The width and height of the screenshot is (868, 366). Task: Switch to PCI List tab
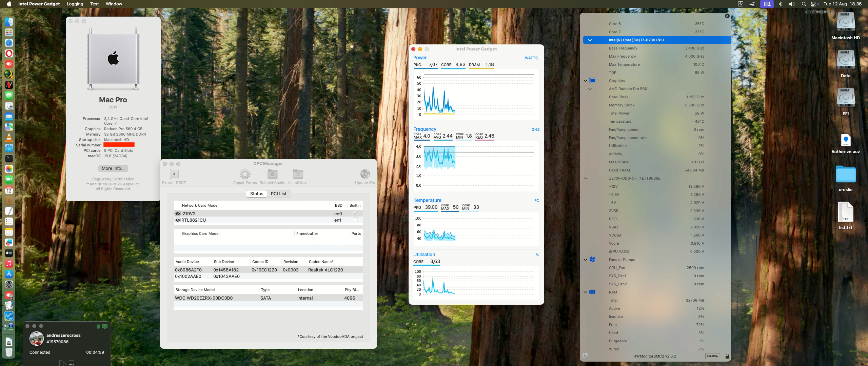pyautogui.click(x=279, y=194)
